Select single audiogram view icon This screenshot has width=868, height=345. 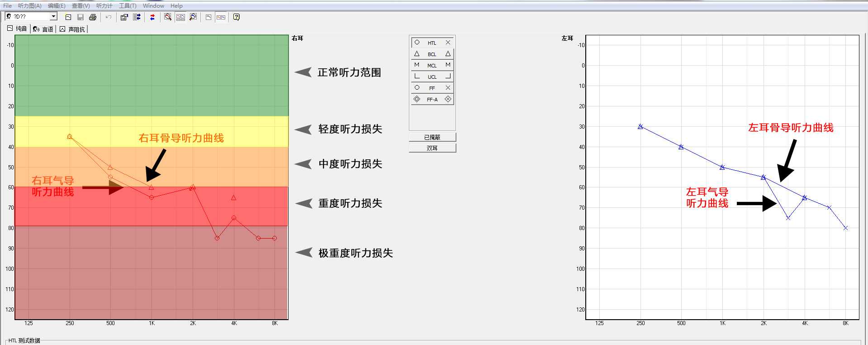coord(209,17)
